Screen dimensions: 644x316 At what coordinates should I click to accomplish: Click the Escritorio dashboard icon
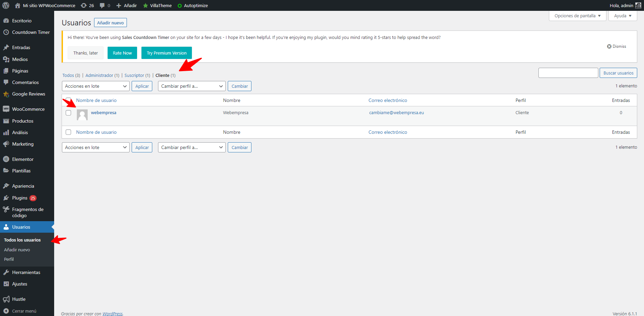tap(6, 21)
